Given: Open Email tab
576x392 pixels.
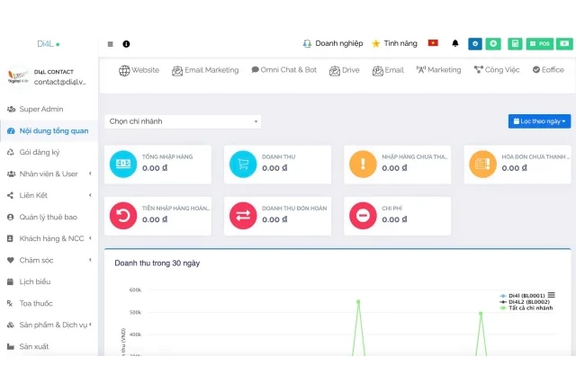Looking at the screenshot, I should pyautogui.click(x=388, y=70).
